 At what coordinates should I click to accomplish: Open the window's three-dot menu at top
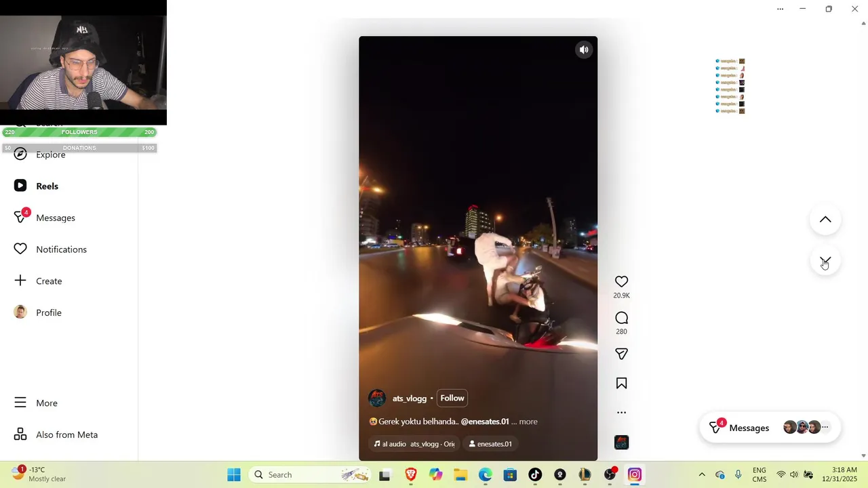click(x=780, y=9)
